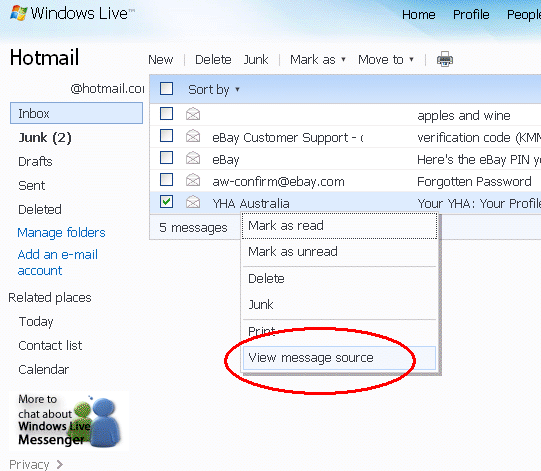541x471 pixels.
Task: Click envelope icon in apples and wine row
Action: (193, 114)
